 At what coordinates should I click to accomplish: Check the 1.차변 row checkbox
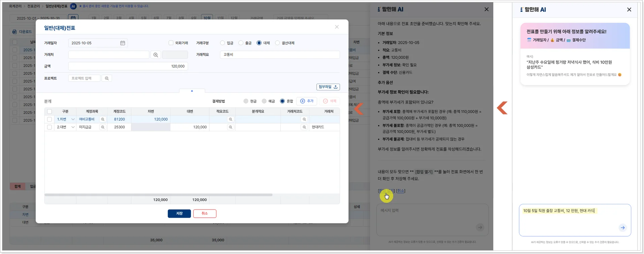(49, 119)
